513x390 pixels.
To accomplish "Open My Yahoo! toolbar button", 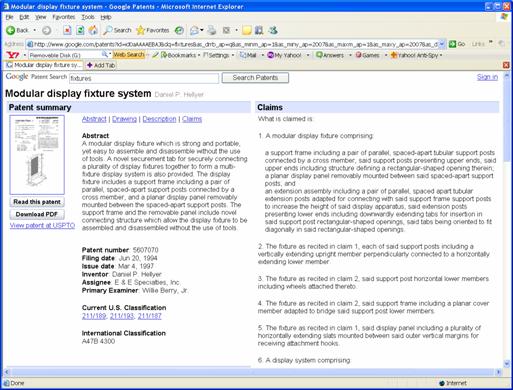I will click(284, 55).
